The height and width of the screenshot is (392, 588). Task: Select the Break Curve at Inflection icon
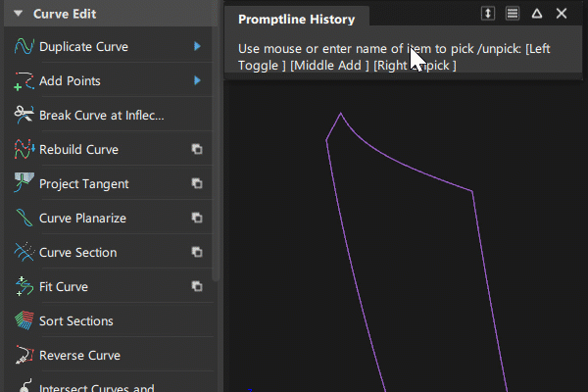[x=24, y=115]
